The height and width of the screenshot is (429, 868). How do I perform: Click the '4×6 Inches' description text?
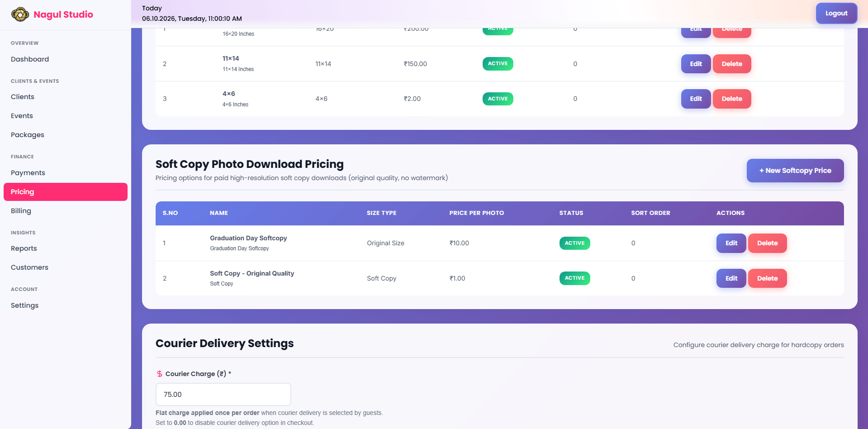coord(235,105)
